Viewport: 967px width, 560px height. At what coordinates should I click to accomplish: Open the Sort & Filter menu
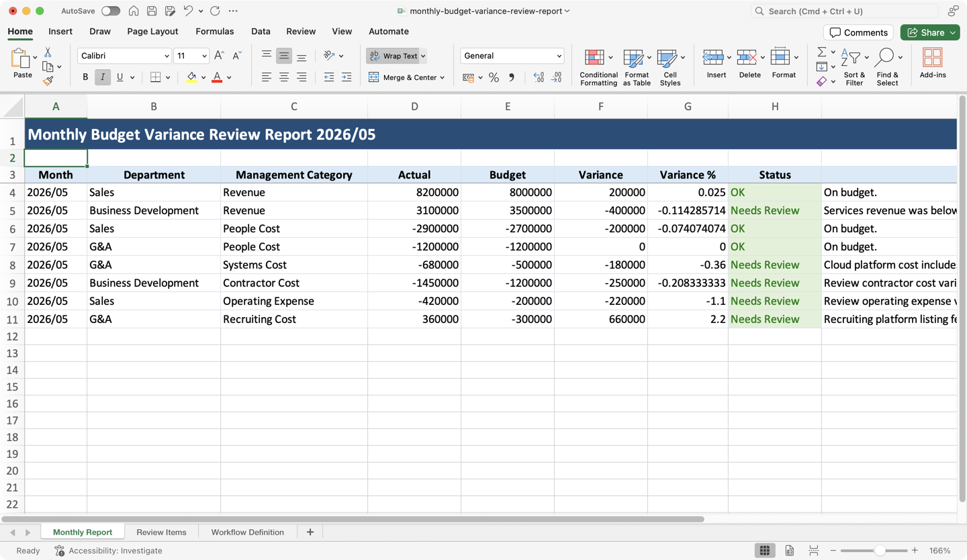854,66
